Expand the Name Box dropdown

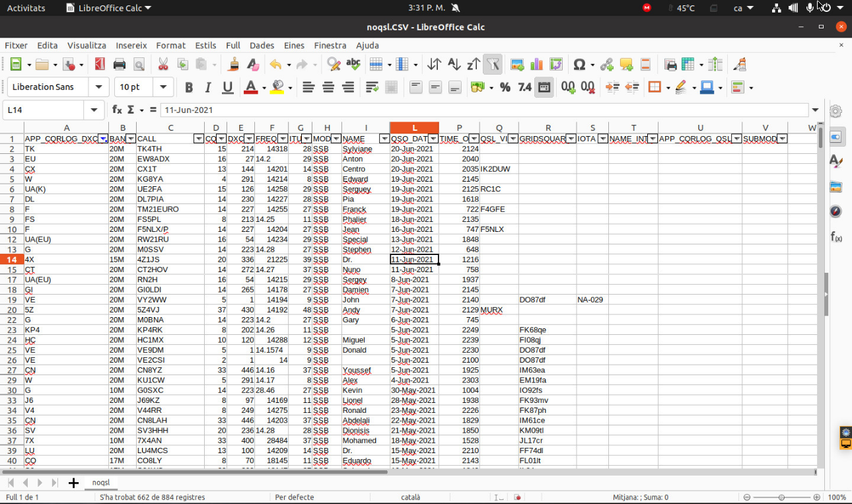coord(94,110)
